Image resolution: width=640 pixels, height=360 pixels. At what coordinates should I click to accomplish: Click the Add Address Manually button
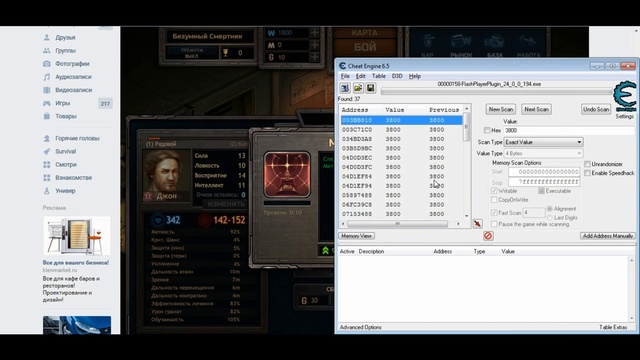pyautogui.click(x=608, y=236)
